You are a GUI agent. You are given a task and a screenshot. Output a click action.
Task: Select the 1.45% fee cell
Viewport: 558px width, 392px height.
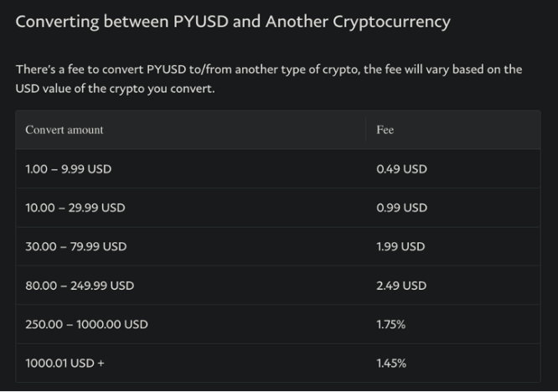[x=391, y=364]
